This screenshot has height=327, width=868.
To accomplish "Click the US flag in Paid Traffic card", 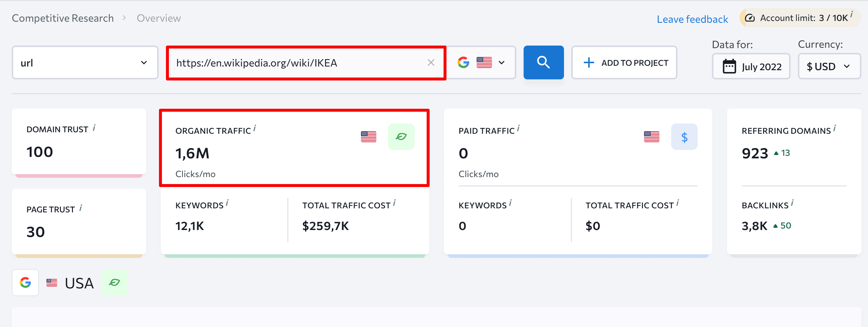I will pyautogui.click(x=652, y=137).
